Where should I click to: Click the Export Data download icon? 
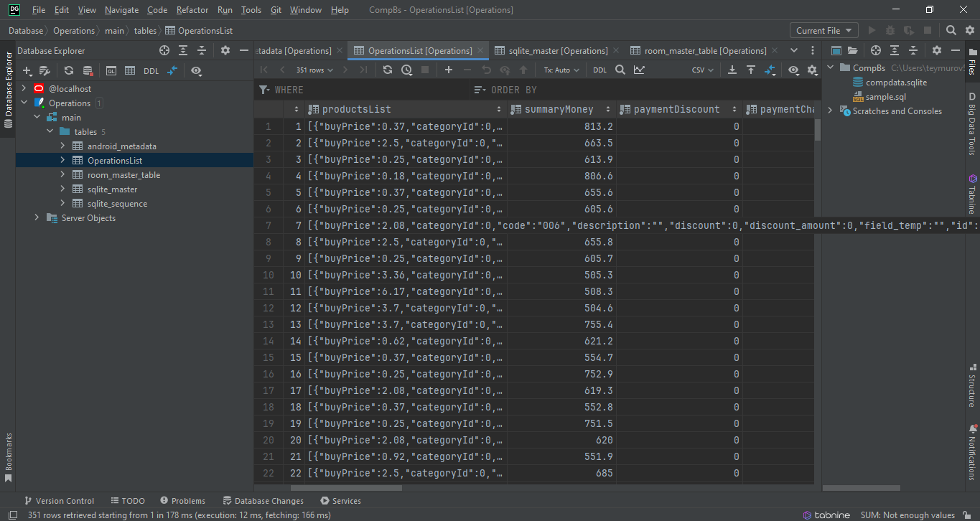coord(732,70)
